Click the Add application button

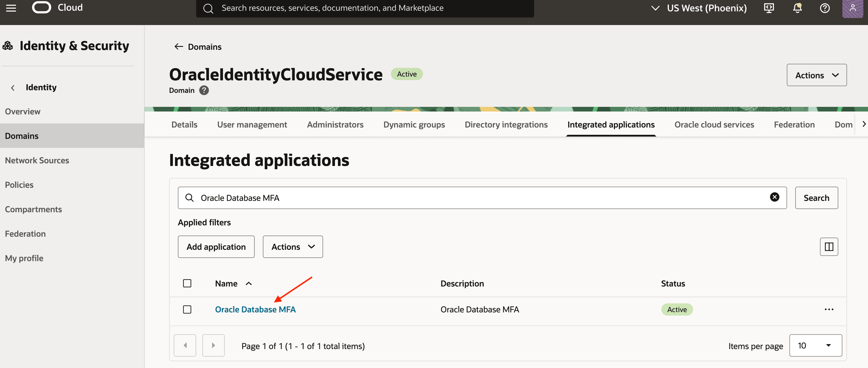tap(216, 246)
